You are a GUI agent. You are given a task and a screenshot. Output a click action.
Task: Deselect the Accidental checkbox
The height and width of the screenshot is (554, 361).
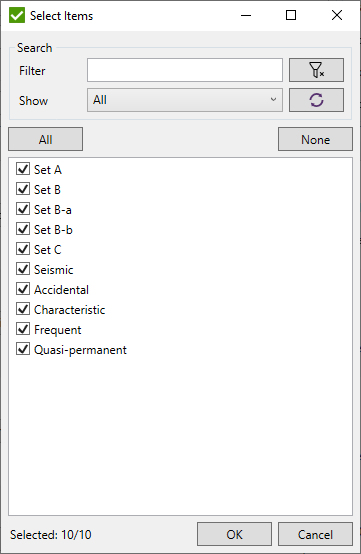pyautogui.click(x=23, y=289)
